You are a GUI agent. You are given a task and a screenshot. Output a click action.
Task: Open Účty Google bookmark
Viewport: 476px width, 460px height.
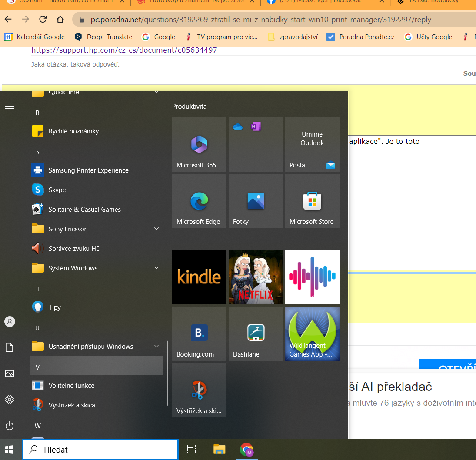click(428, 37)
